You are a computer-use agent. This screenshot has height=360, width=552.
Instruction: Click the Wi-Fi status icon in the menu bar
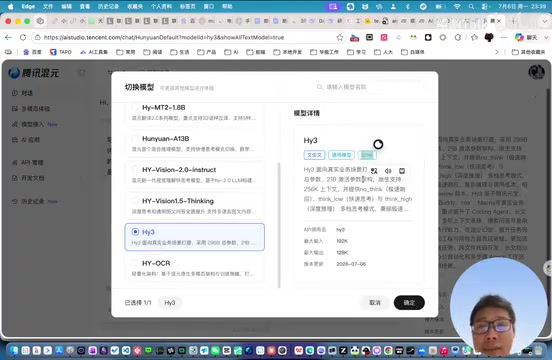457,6
